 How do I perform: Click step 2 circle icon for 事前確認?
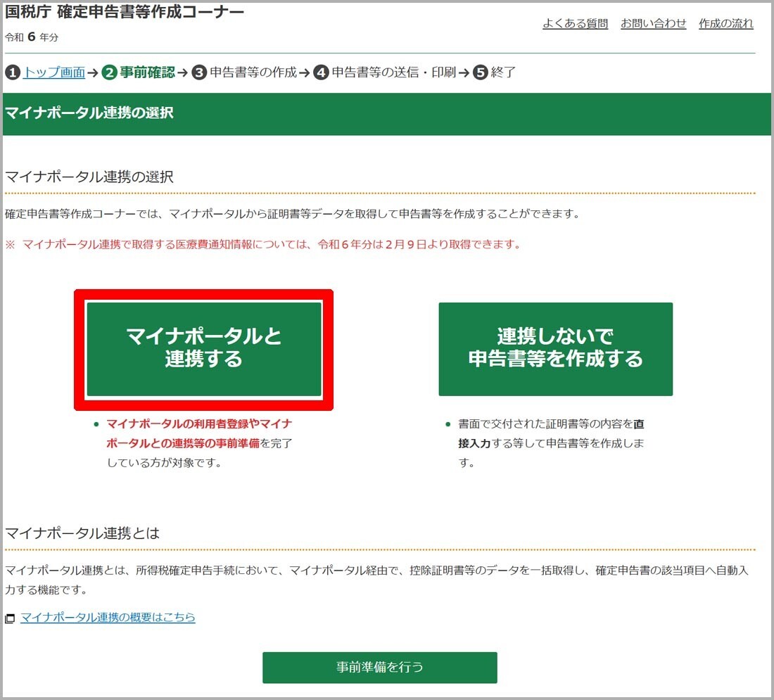coord(109,72)
